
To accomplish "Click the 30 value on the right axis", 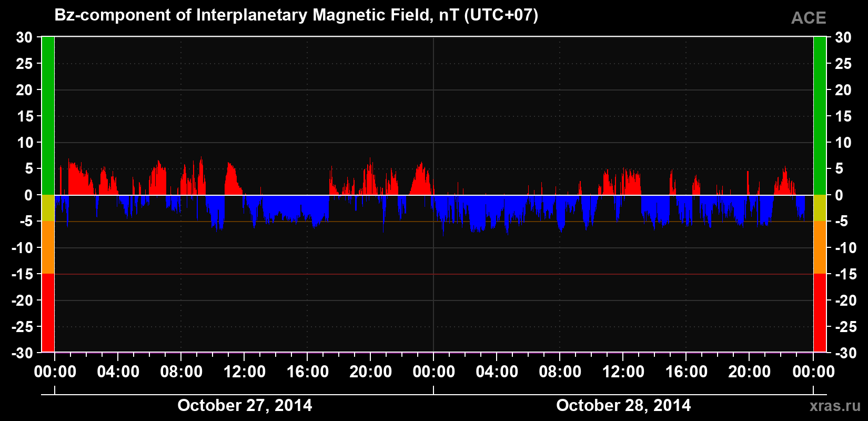I will coord(843,37).
